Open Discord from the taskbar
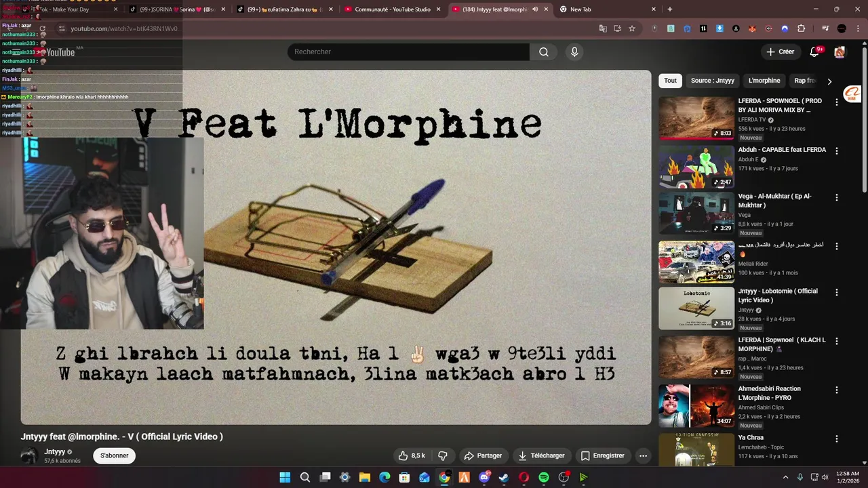868x488 pixels. tap(484, 477)
